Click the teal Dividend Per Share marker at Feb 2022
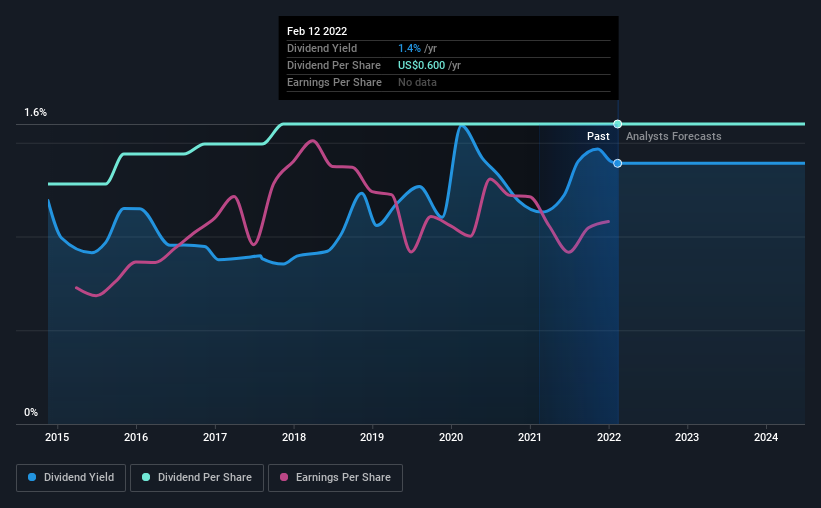This screenshot has height=508, width=821. point(618,124)
